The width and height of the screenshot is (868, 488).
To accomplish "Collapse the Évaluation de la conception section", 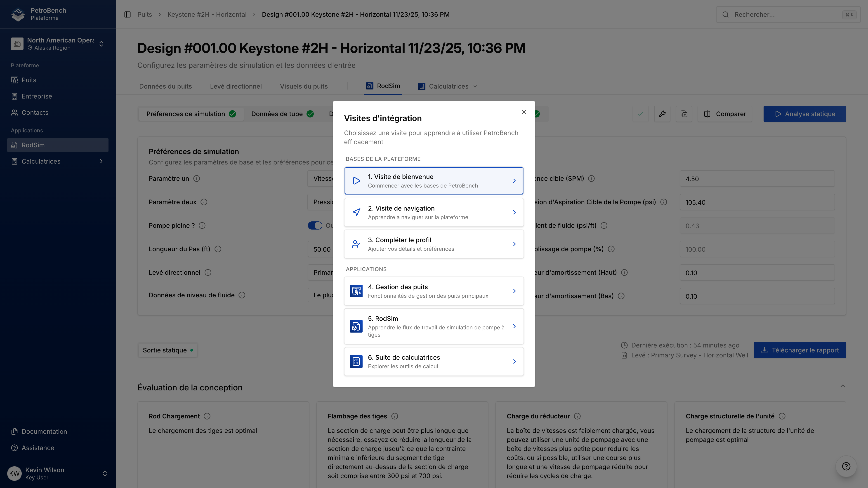I will click(x=842, y=386).
